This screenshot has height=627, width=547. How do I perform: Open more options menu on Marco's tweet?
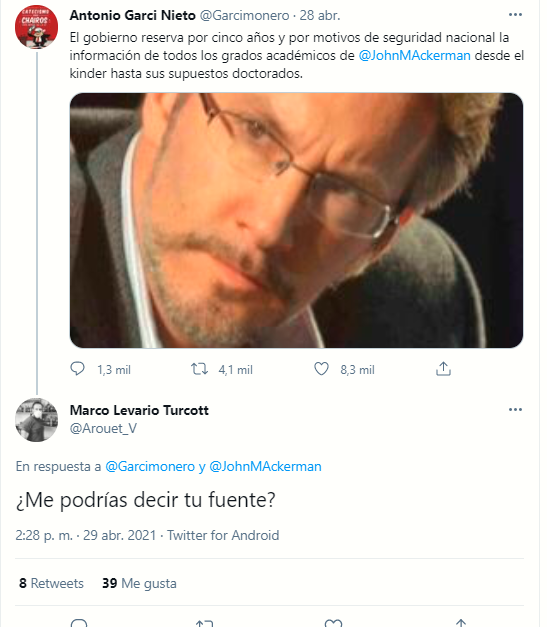515,409
